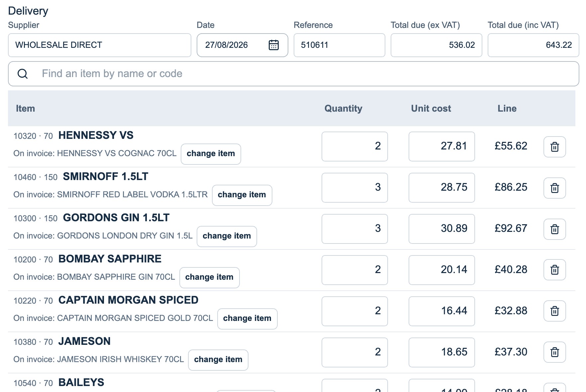Edit HENNESSY VS unit cost 27.81
Image resolution: width=586 pixels, height=392 pixels.
pyautogui.click(x=442, y=147)
